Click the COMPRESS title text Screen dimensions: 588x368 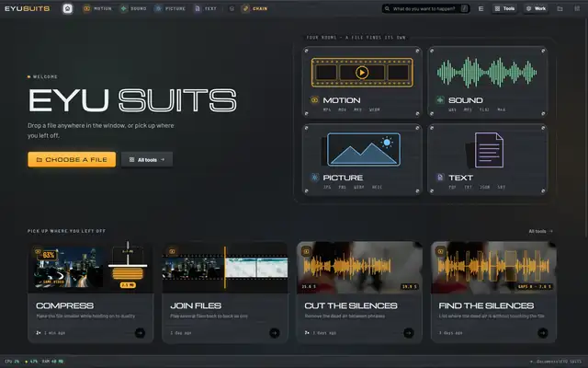coord(65,305)
